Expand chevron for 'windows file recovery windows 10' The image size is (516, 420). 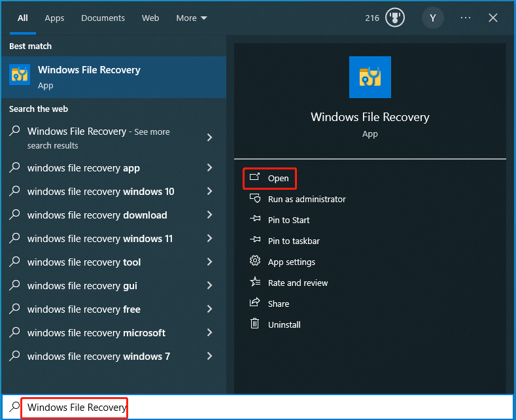pos(210,191)
